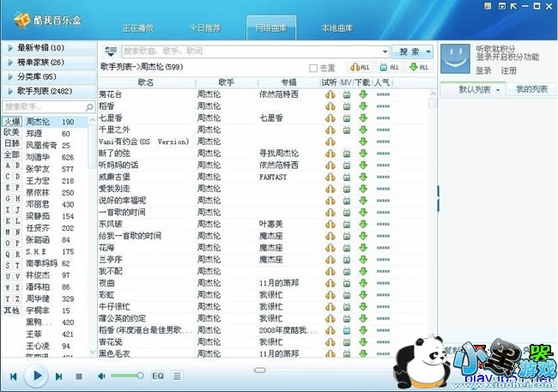The height and width of the screenshot is (392, 558).
Task: Stop playback with the stop button
Action: (x=79, y=377)
